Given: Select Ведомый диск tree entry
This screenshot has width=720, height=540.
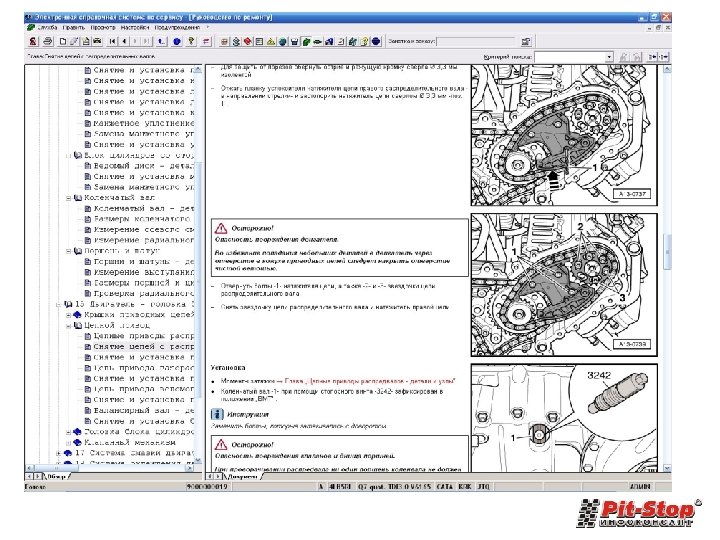Looking at the screenshot, I should (x=139, y=166).
